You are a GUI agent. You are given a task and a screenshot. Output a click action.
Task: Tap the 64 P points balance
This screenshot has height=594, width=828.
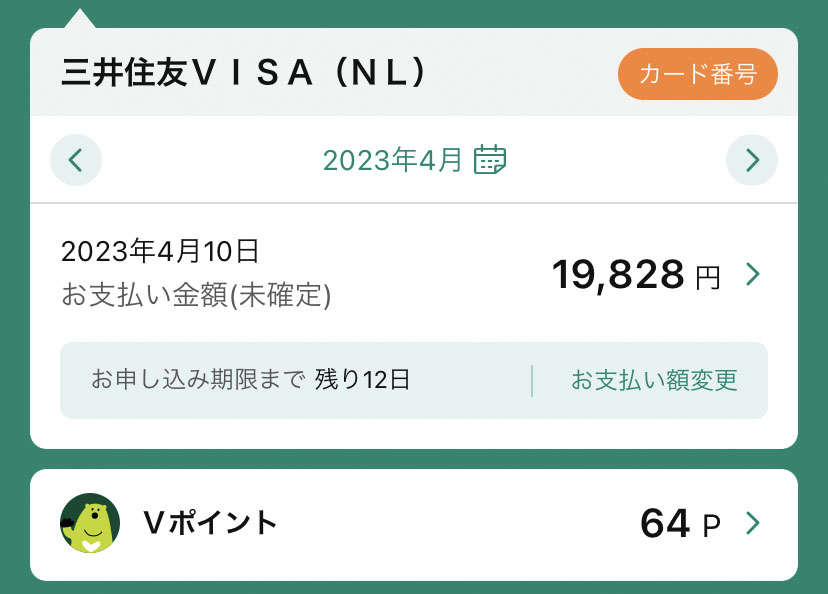coord(665,523)
